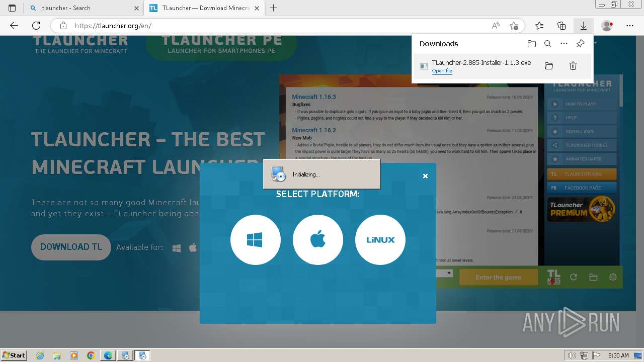
Task: Click the launcher folder icon
Action: pyautogui.click(x=593, y=277)
